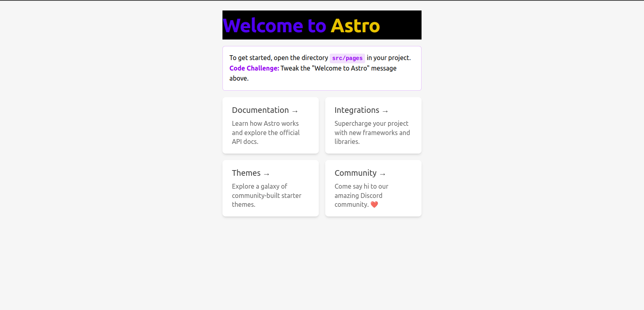644x310 pixels.
Task: Click "Supercharge your project" description text
Action: click(371, 123)
